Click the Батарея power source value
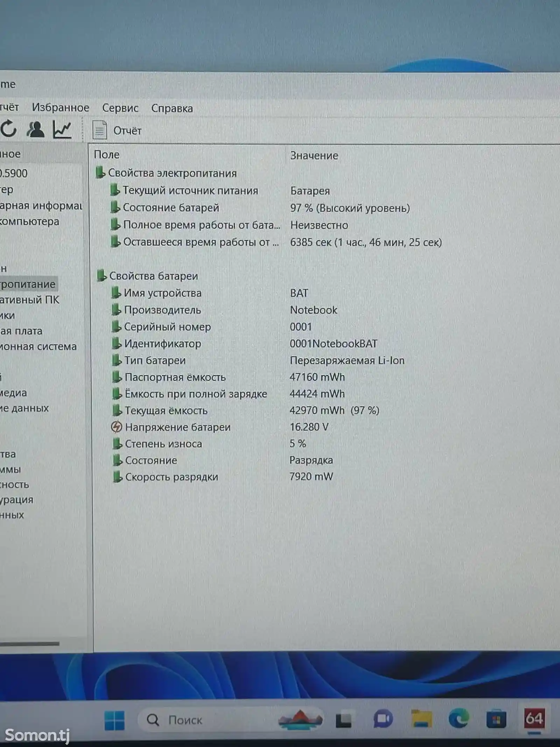 [x=310, y=191]
